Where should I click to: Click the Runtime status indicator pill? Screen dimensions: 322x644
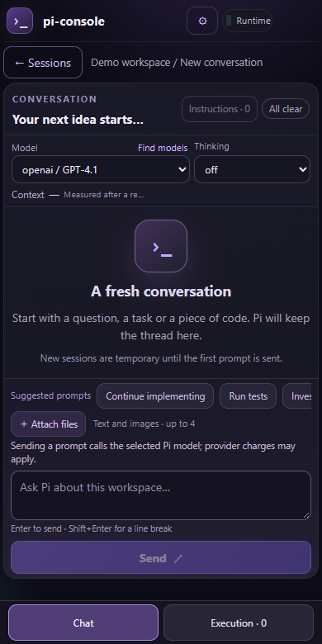248,21
